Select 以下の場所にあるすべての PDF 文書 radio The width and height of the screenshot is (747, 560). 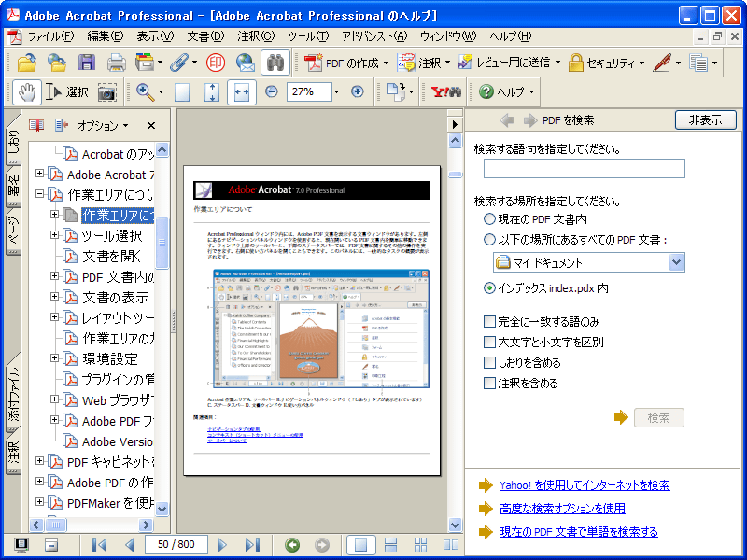[x=489, y=240]
